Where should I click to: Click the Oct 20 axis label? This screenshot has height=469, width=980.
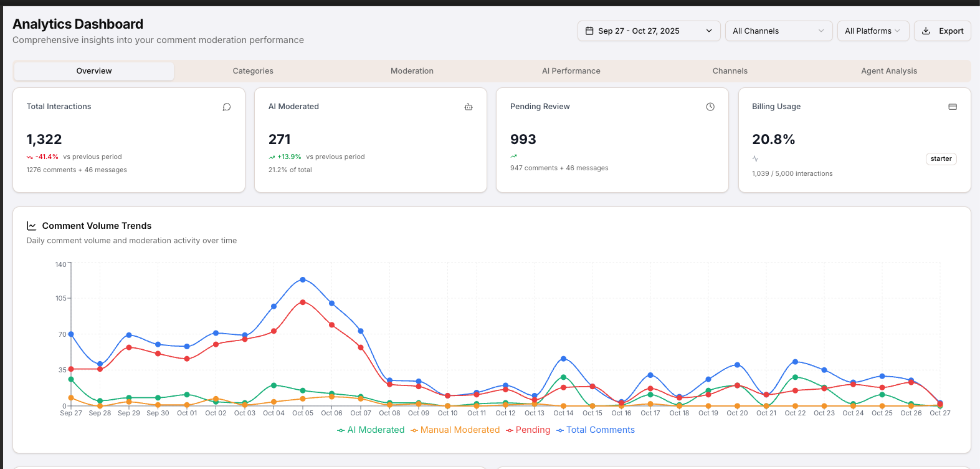(x=737, y=413)
